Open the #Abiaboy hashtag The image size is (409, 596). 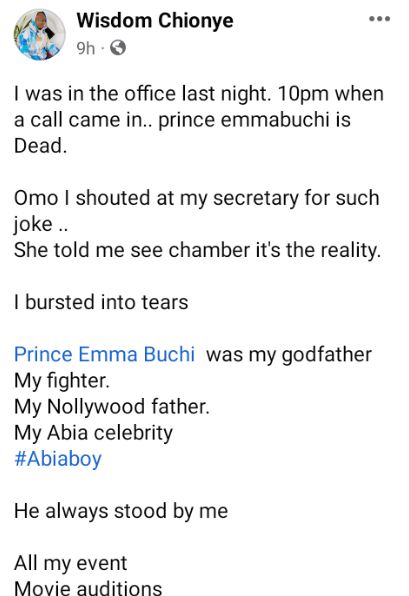58,459
